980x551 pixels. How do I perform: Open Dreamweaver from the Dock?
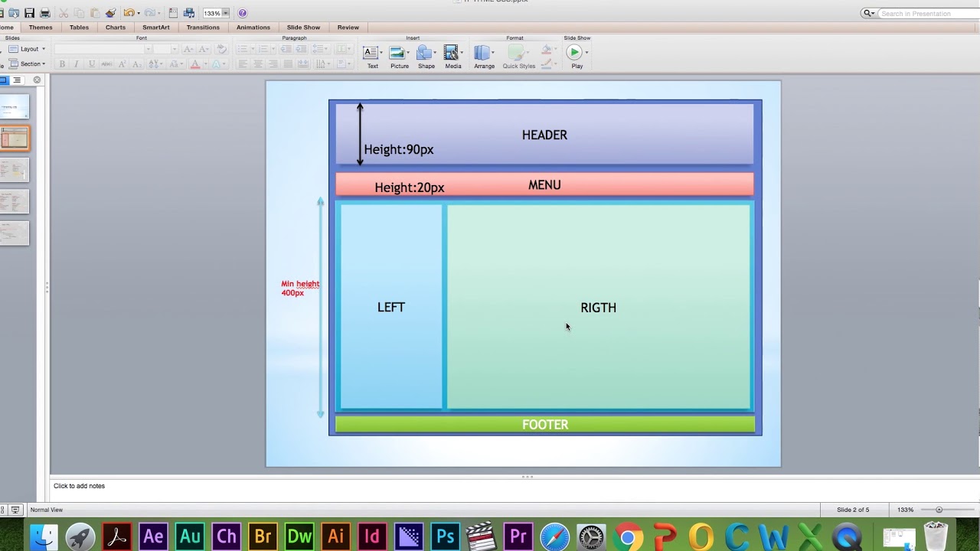pyautogui.click(x=299, y=536)
